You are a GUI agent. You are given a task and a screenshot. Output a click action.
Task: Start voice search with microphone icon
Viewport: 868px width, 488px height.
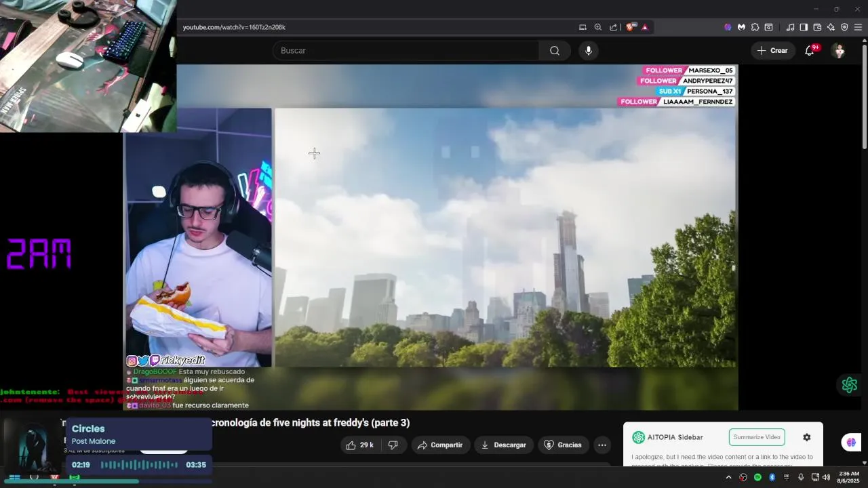click(x=589, y=51)
